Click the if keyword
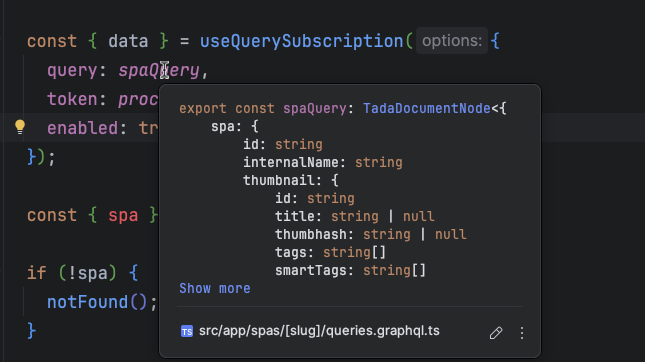Image resolution: width=645 pixels, height=362 pixels. point(37,273)
